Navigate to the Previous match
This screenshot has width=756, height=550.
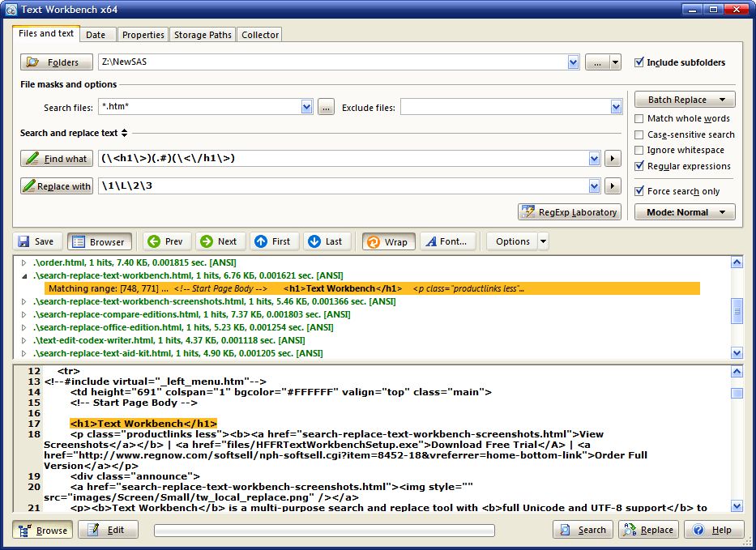click(x=166, y=241)
